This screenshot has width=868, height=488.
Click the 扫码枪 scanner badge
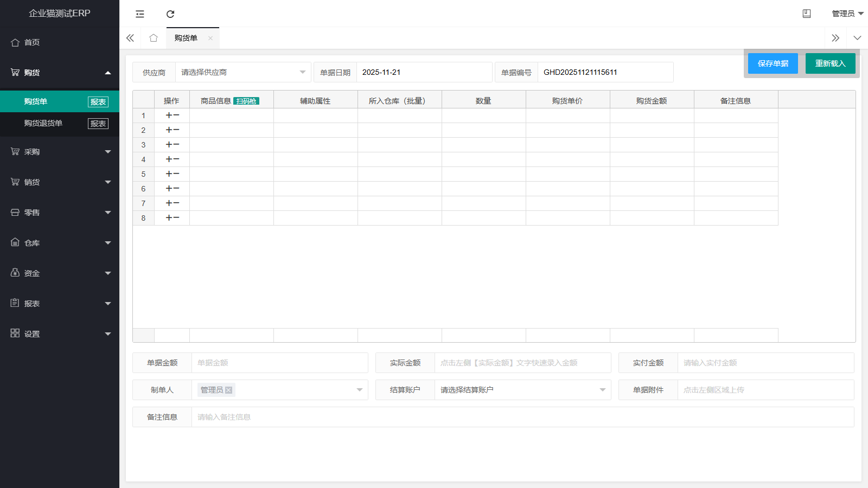[246, 101]
